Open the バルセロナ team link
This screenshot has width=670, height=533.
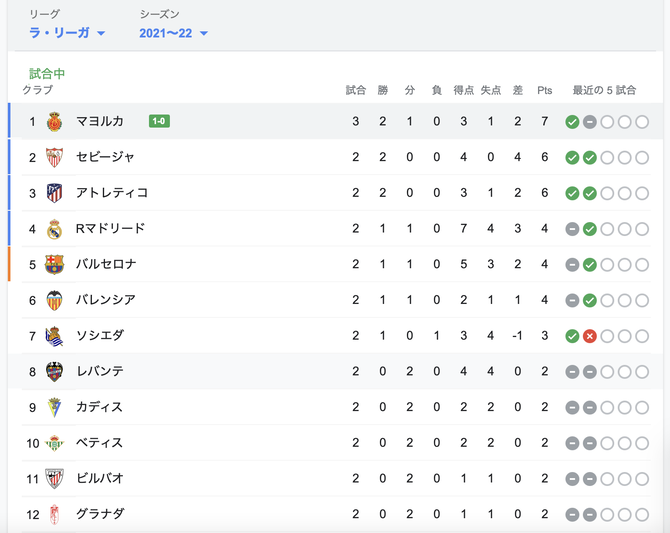pyautogui.click(x=106, y=264)
